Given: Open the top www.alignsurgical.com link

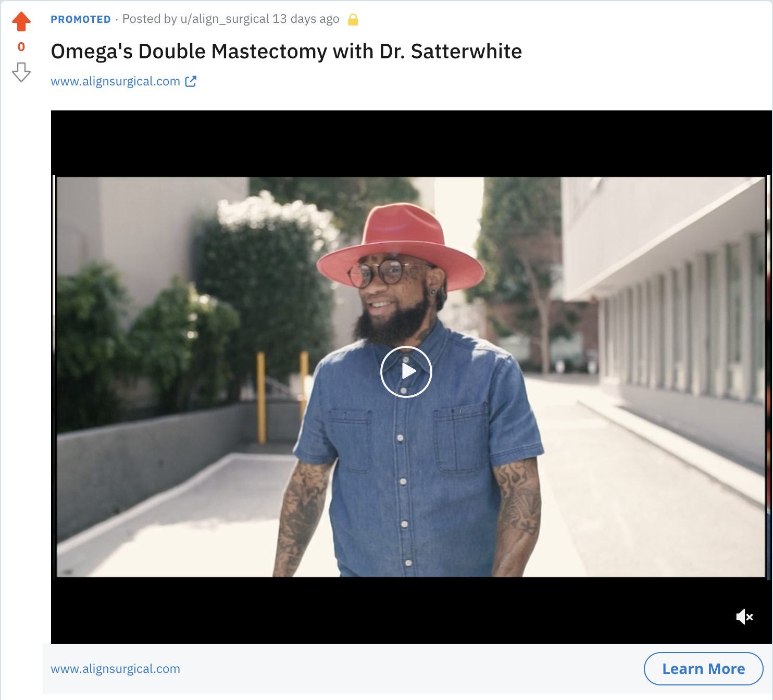Looking at the screenshot, I should 115,82.
